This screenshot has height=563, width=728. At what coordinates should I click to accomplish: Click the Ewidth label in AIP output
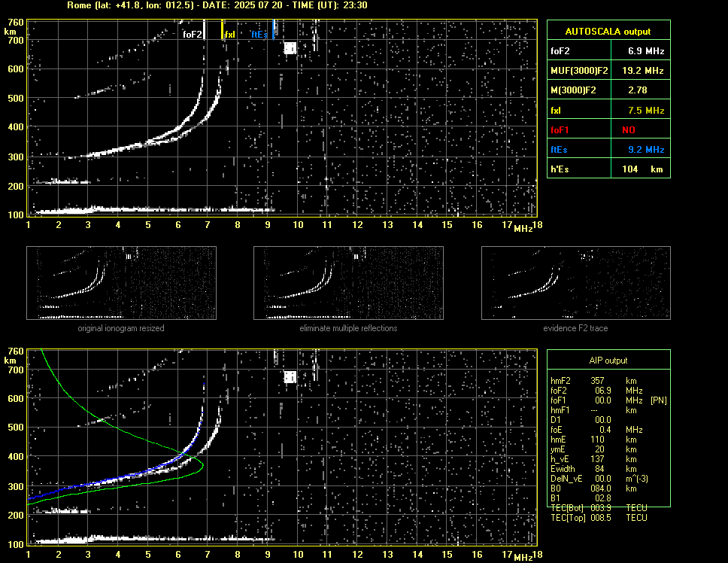tap(563, 469)
